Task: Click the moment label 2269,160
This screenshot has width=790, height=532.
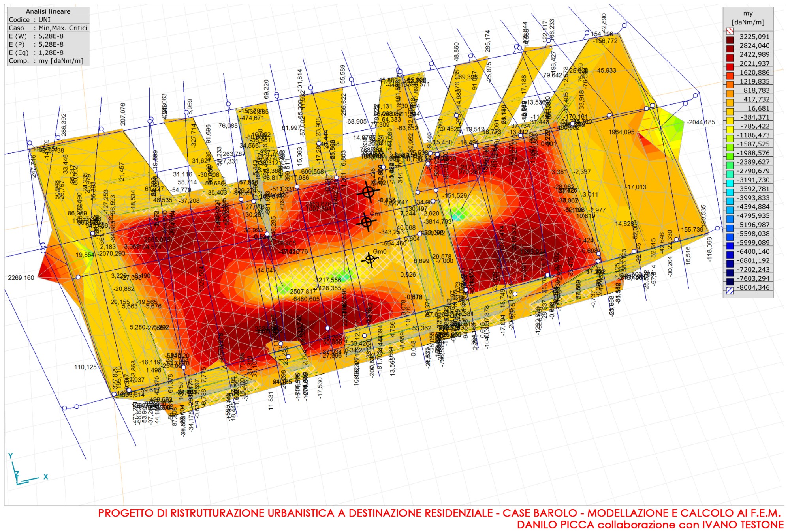Action: (x=21, y=278)
